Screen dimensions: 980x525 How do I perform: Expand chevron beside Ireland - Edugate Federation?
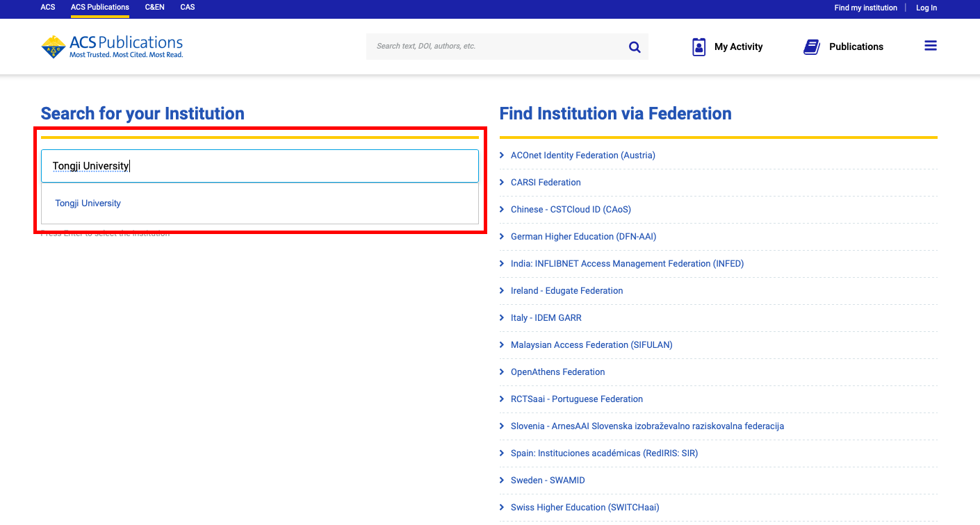pyautogui.click(x=502, y=290)
